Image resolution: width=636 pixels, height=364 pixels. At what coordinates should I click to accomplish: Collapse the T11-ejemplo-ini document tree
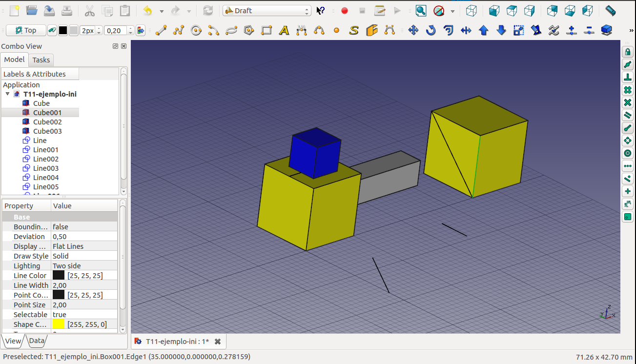click(x=8, y=94)
